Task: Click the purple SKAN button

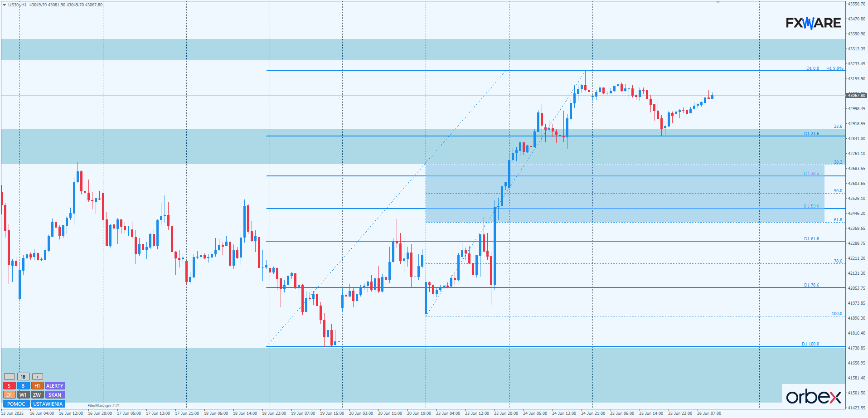Action: pos(55,395)
